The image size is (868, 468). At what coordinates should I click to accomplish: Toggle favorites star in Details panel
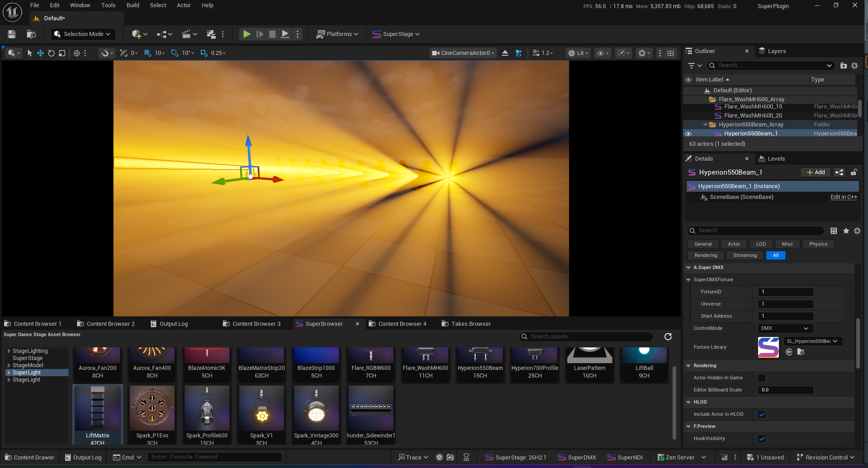click(846, 231)
